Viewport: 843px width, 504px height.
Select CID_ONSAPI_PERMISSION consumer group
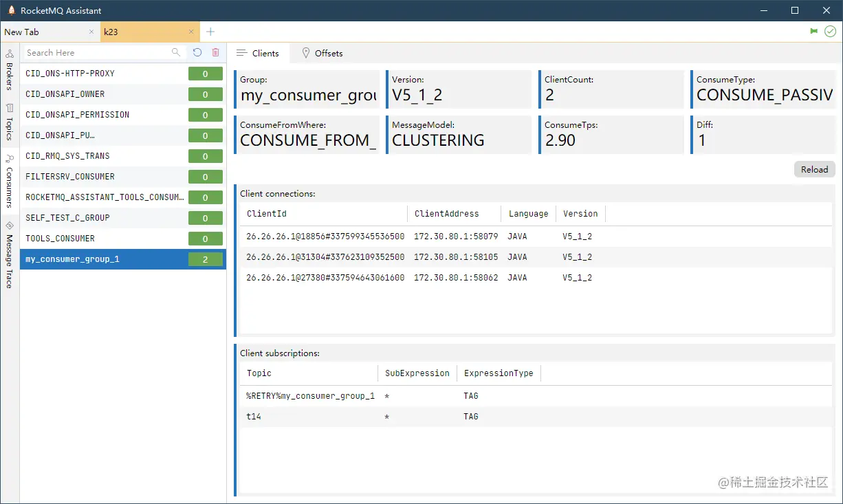pos(122,115)
